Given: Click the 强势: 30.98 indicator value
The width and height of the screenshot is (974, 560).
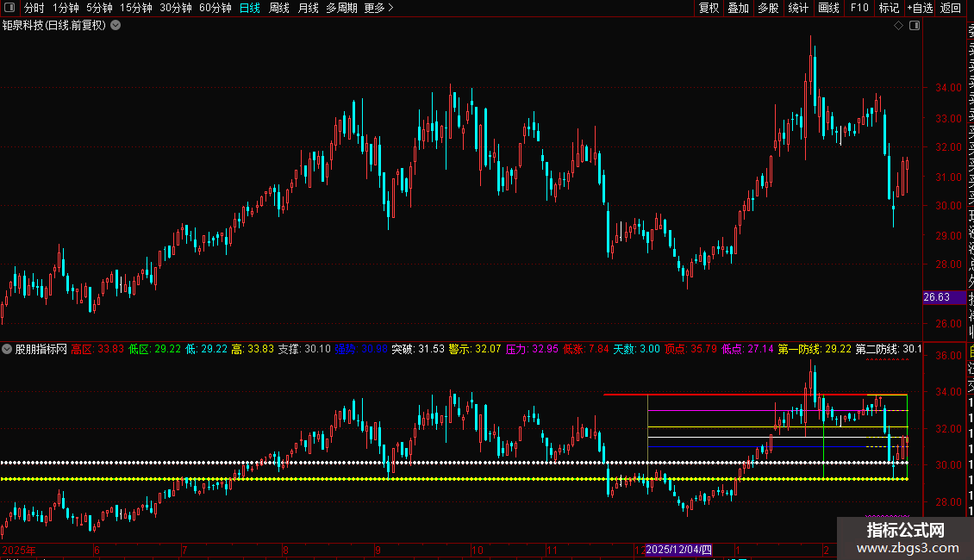Looking at the screenshot, I should click(x=361, y=349).
